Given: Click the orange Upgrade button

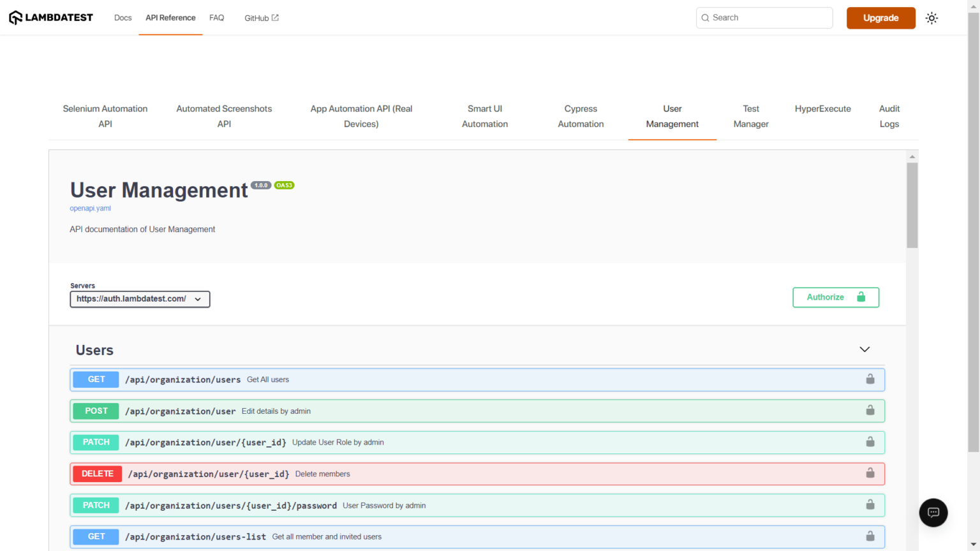Looking at the screenshot, I should [880, 18].
